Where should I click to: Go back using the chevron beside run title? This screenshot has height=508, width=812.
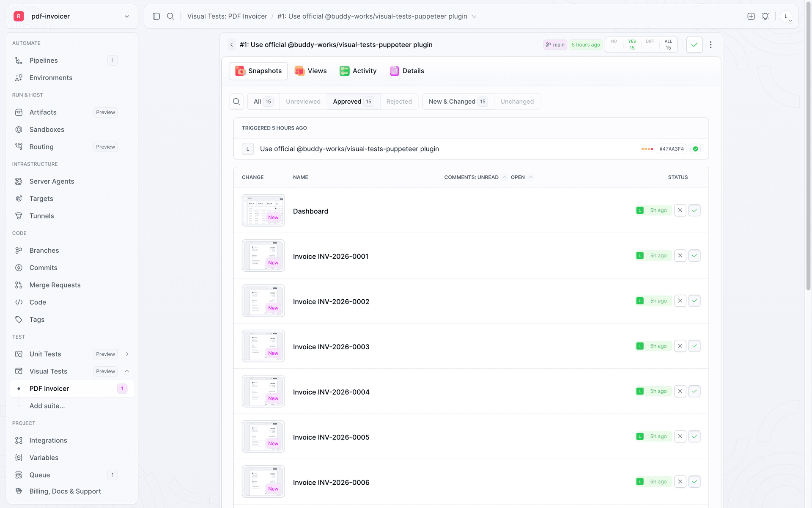point(232,45)
